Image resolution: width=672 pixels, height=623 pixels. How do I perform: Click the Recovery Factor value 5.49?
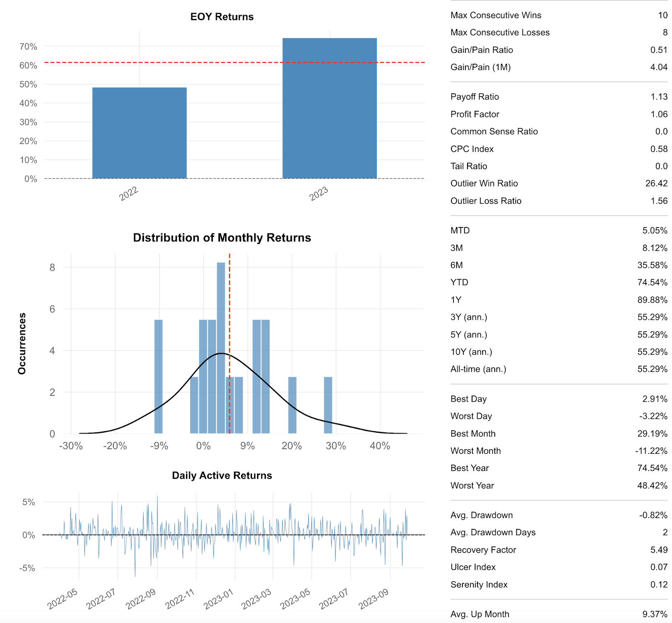click(659, 550)
